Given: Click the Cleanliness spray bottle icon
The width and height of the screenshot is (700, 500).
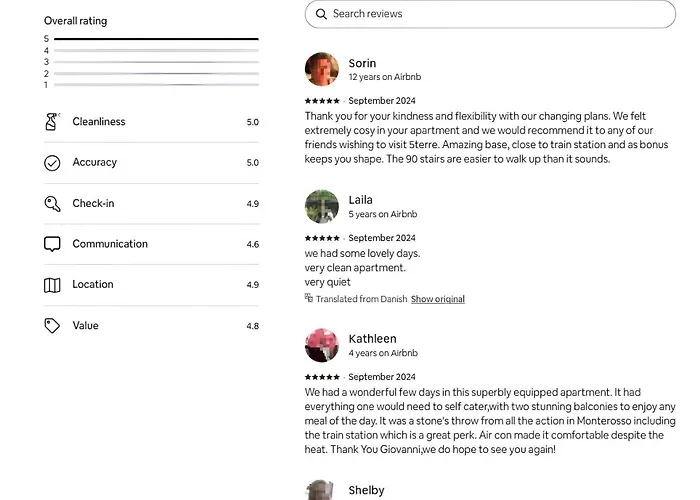Looking at the screenshot, I should (x=52, y=122).
